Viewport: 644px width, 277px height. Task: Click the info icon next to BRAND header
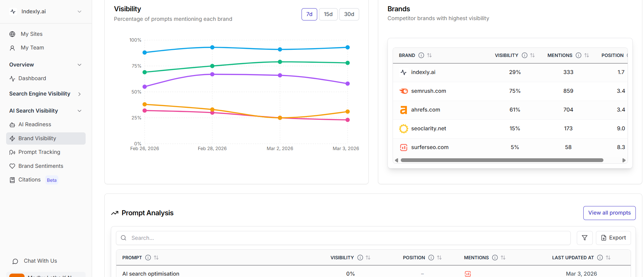421,55
